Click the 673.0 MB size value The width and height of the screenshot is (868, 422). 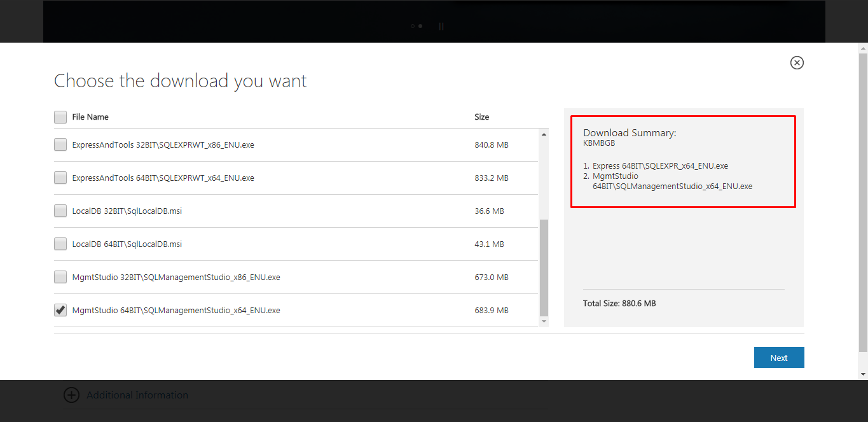coord(492,278)
